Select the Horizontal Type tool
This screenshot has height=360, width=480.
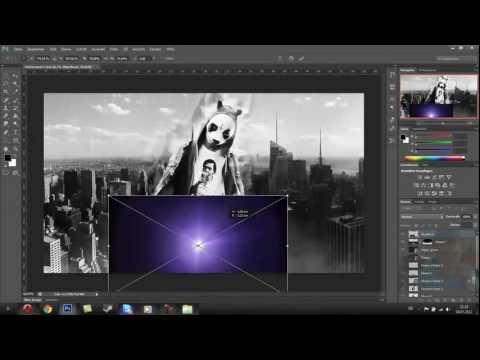click(15, 132)
